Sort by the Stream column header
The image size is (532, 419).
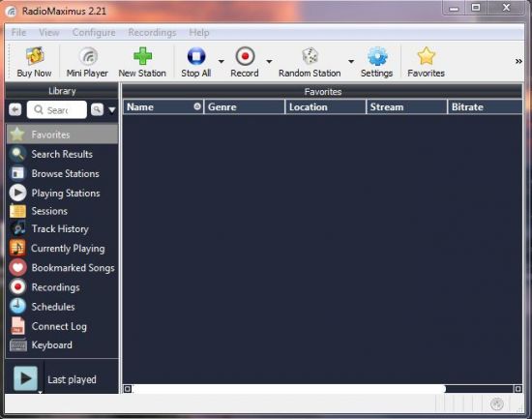(x=407, y=107)
